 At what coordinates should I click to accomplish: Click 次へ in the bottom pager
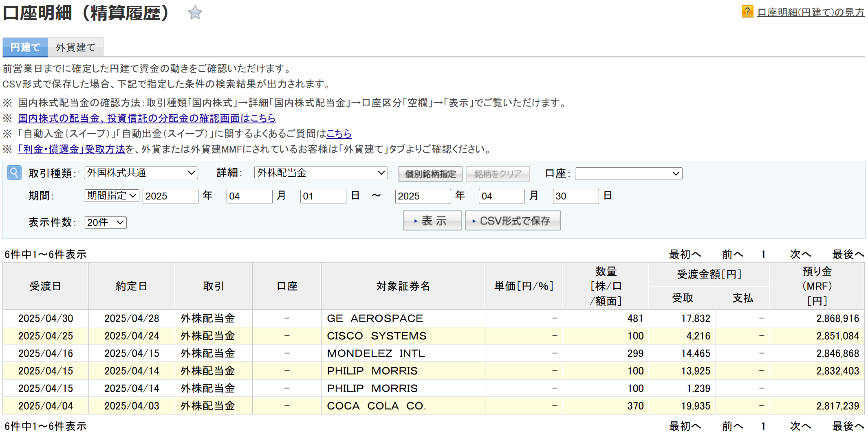(800, 426)
